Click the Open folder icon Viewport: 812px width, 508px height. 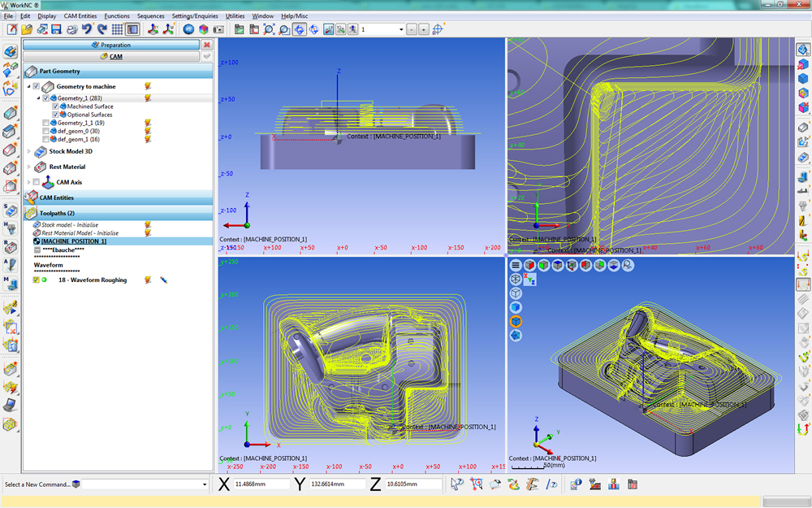(x=27, y=29)
